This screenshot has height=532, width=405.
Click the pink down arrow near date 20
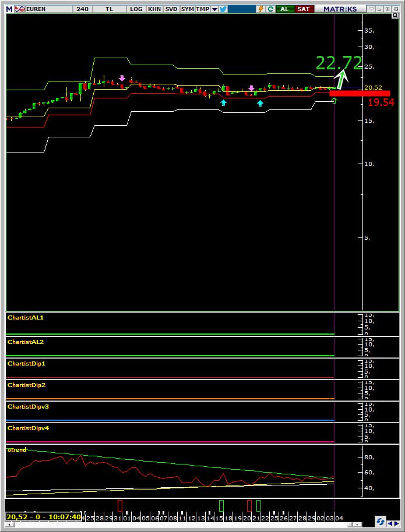tap(251, 88)
